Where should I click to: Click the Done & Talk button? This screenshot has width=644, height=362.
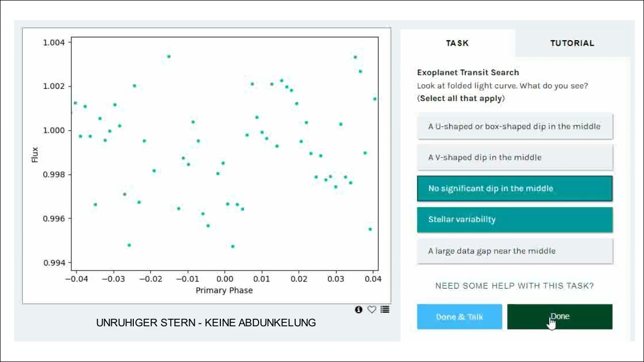pyautogui.click(x=459, y=317)
